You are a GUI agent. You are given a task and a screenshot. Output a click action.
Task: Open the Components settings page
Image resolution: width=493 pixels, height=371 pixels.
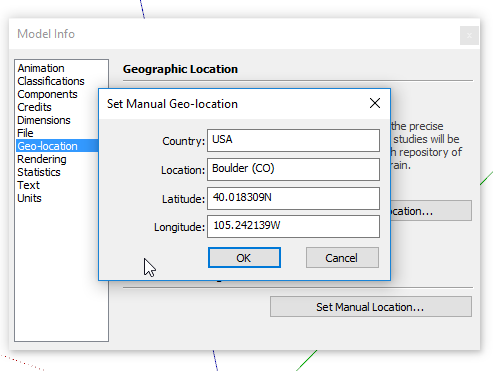(47, 94)
